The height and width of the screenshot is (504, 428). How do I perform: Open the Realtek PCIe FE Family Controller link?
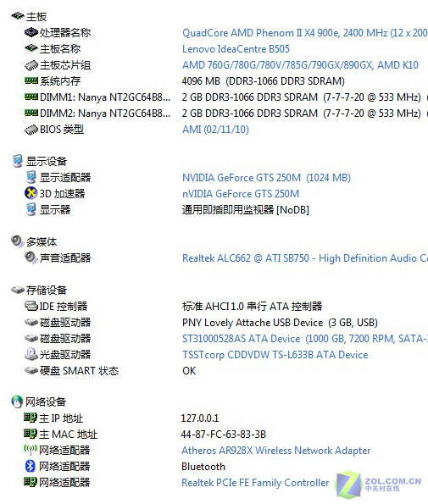tap(255, 483)
